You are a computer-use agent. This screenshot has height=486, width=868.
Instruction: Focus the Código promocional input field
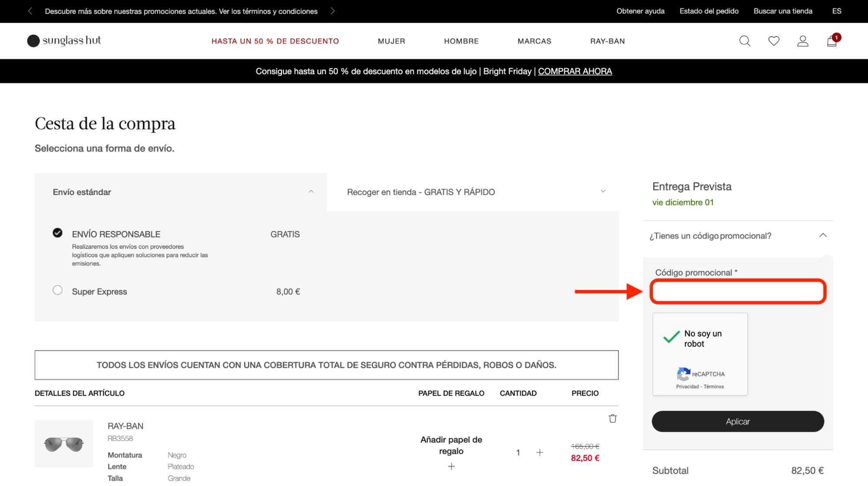pyautogui.click(x=738, y=291)
